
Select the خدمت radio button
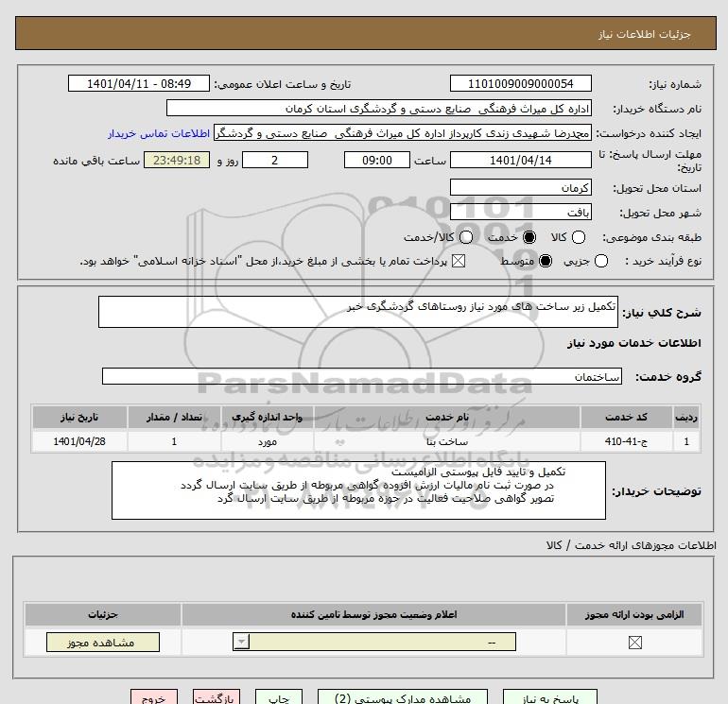(529, 237)
